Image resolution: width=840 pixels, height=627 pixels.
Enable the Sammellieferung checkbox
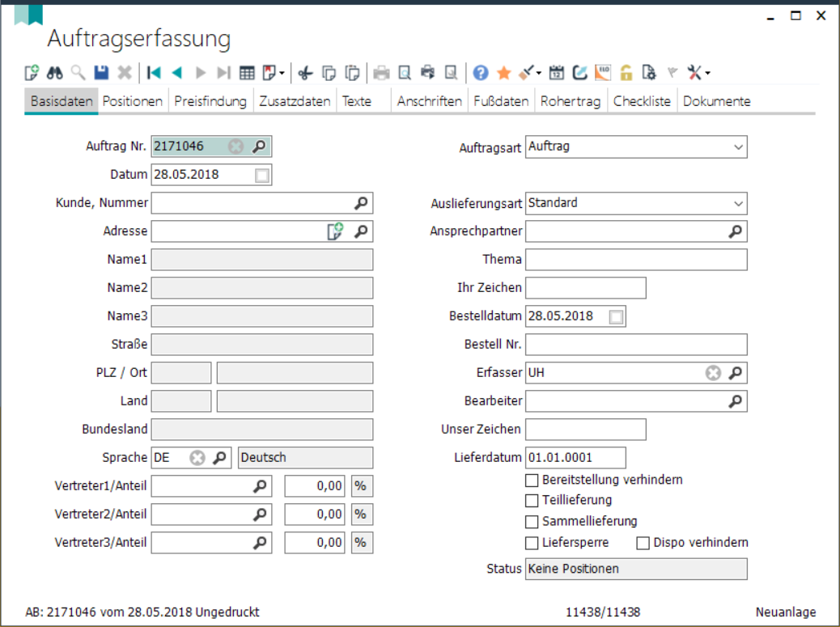pos(532,522)
